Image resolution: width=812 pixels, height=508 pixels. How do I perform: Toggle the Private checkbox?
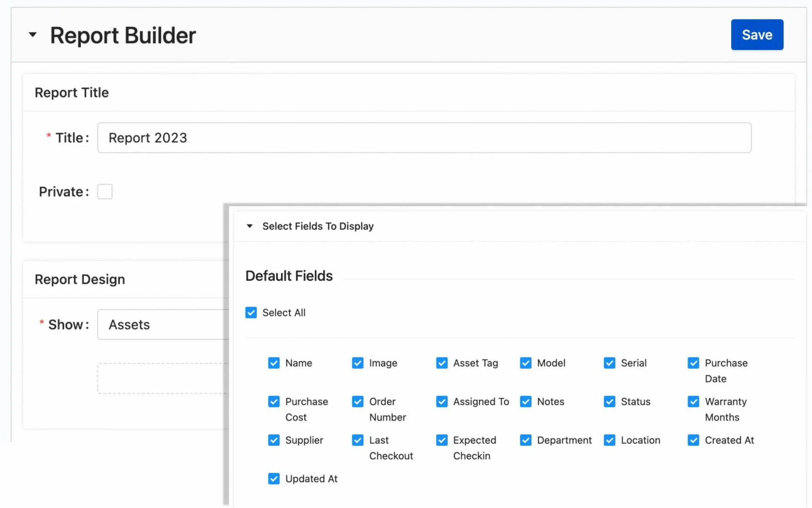click(x=105, y=191)
